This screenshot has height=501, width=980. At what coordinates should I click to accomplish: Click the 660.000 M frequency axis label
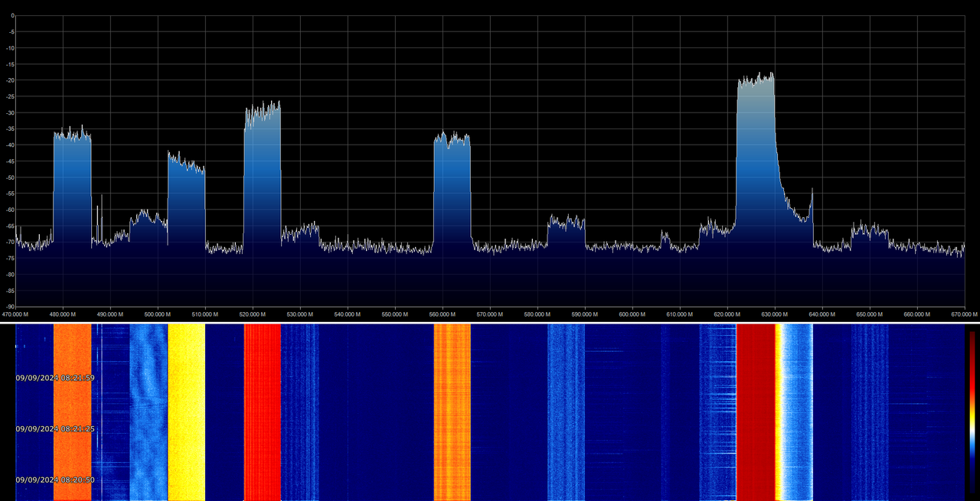pyautogui.click(x=917, y=314)
